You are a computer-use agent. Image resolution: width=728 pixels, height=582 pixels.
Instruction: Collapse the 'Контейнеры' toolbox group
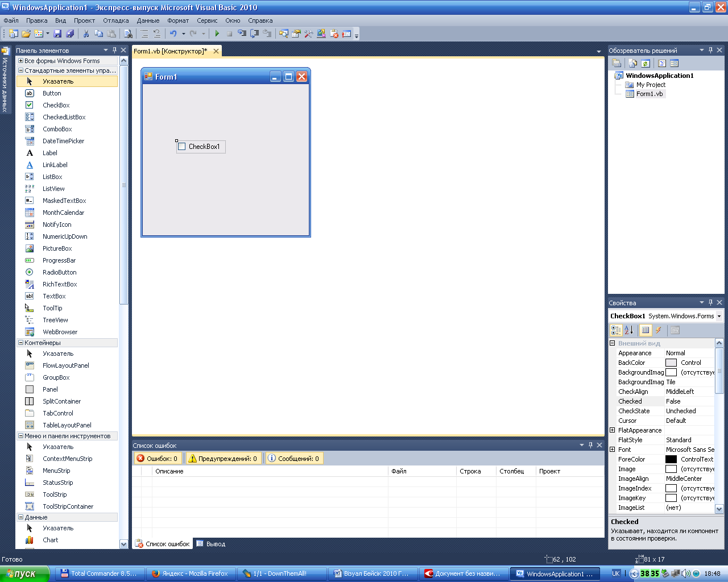coord(20,343)
